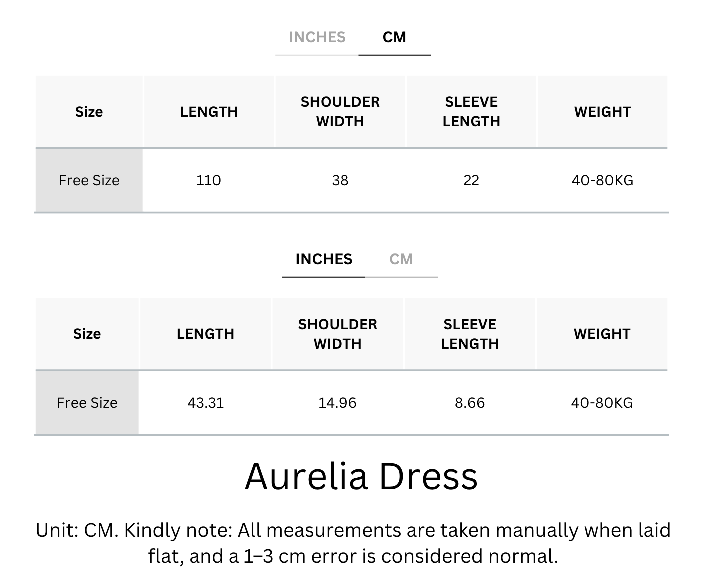Click sleeve length value 8.66
The height and width of the screenshot is (588, 707).
coord(470,403)
